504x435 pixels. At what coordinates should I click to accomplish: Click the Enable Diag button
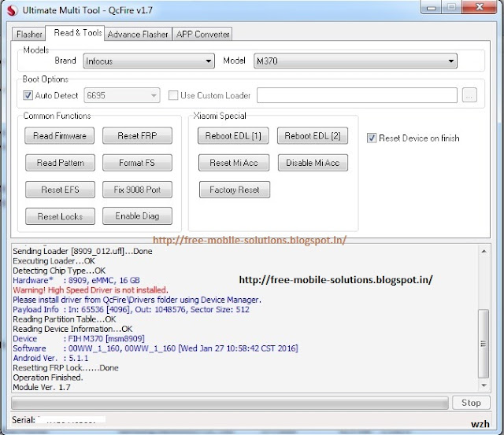[x=137, y=216]
